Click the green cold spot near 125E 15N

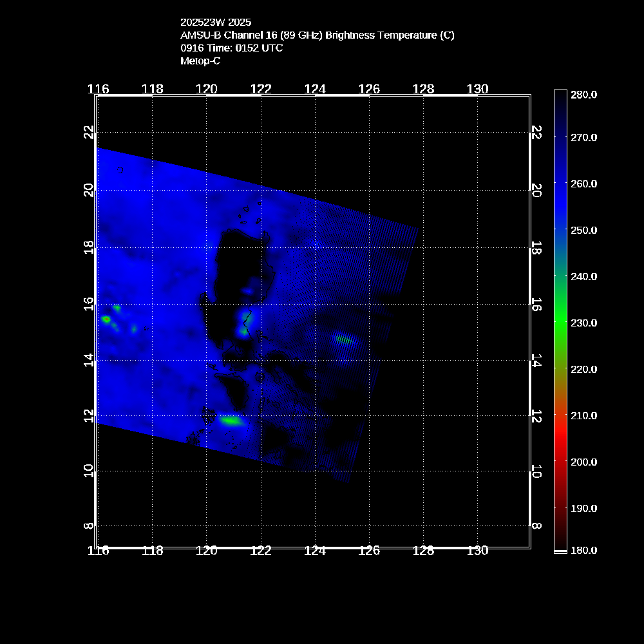coord(343,339)
